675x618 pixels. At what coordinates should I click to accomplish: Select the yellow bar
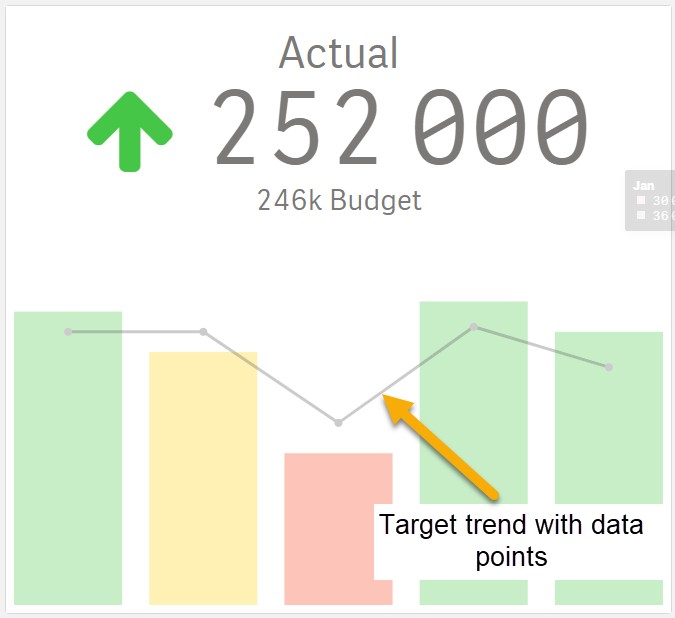point(203,478)
